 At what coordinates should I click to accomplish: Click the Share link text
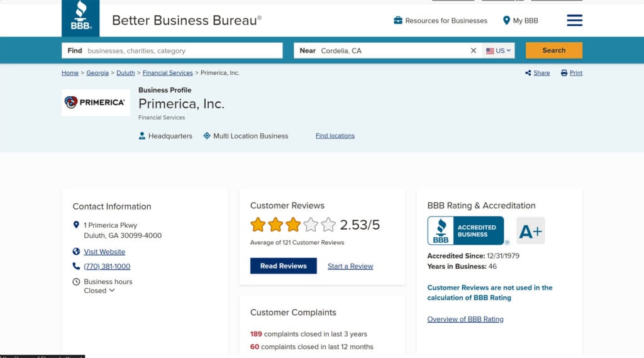click(541, 73)
